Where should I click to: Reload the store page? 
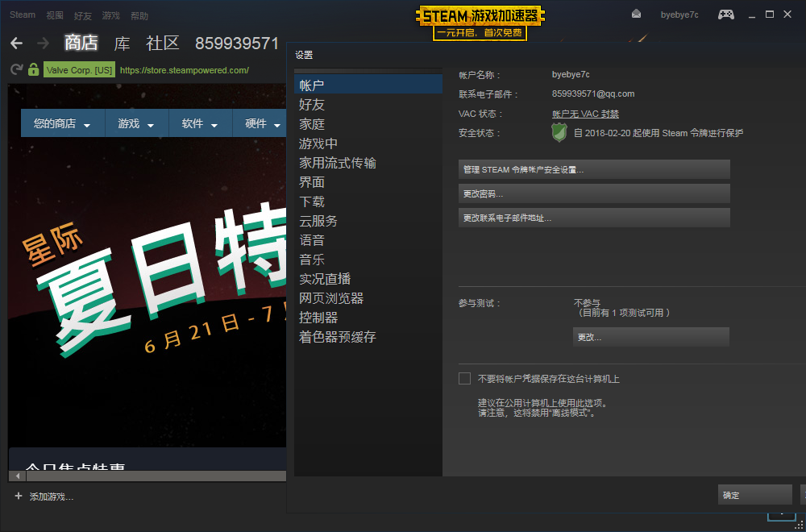coord(16,69)
